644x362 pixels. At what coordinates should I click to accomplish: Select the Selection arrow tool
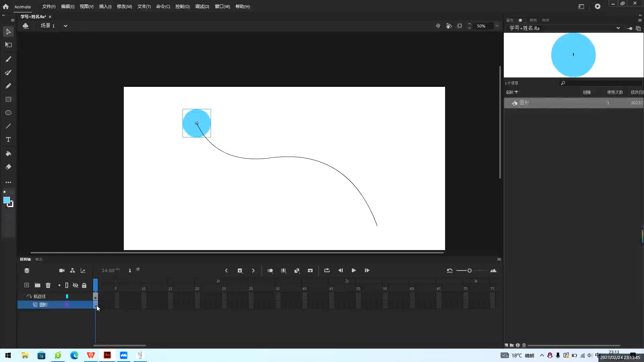[8, 32]
